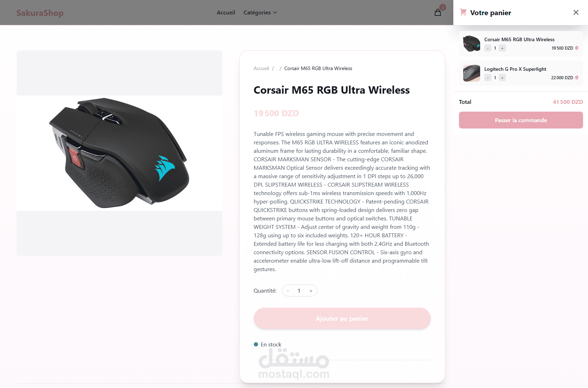Remove Logitech G Pro X Superlight from cart
Viewport: 588px width, 388px height.
(x=577, y=77)
